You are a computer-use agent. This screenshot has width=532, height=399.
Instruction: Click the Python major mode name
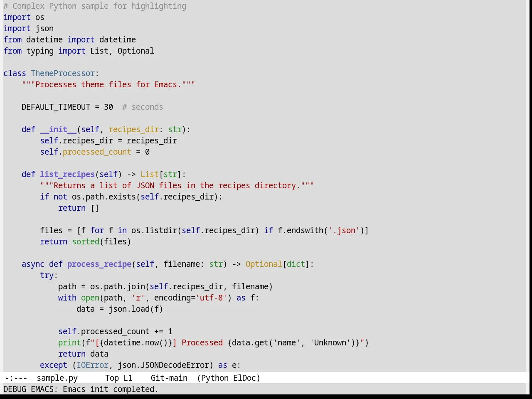[x=214, y=378]
